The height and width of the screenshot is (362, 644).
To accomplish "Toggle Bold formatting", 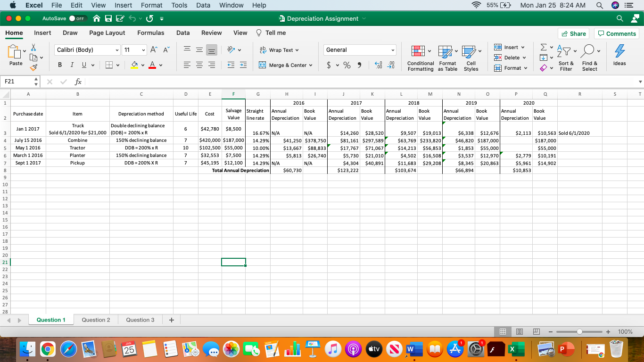I will point(60,66).
